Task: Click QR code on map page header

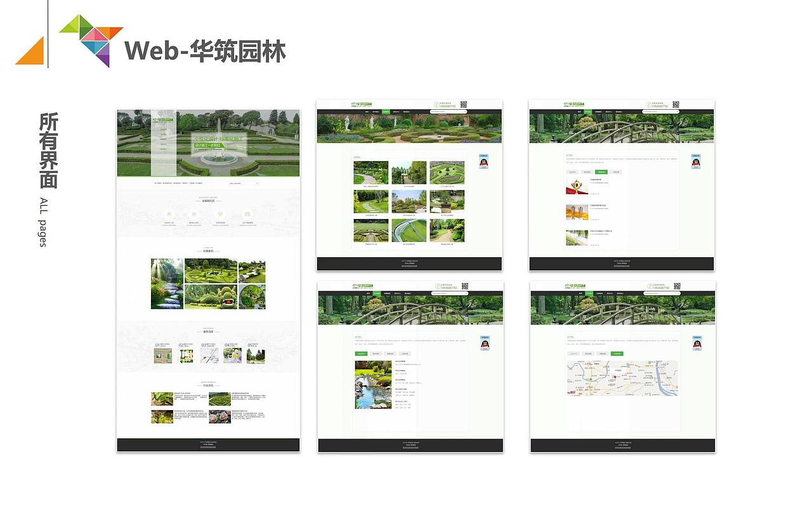Action: [677, 286]
